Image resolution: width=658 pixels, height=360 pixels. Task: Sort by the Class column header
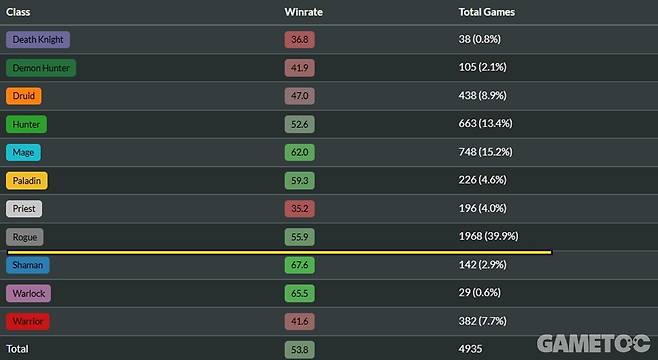click(18, 12)
